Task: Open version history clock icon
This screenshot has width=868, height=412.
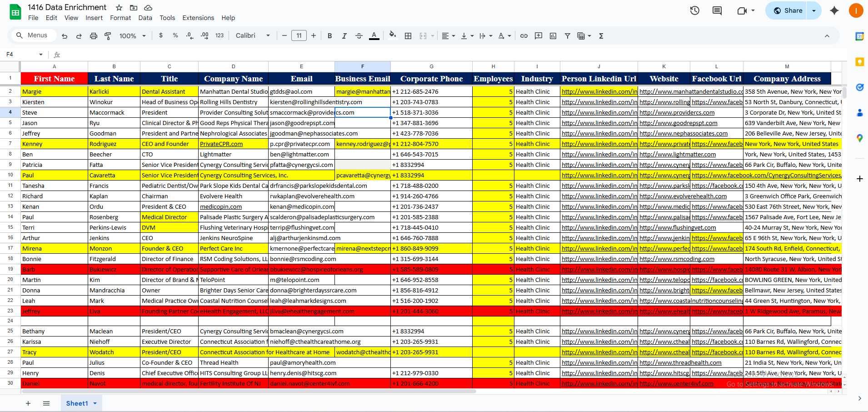Action: click(x=694, y=10)
